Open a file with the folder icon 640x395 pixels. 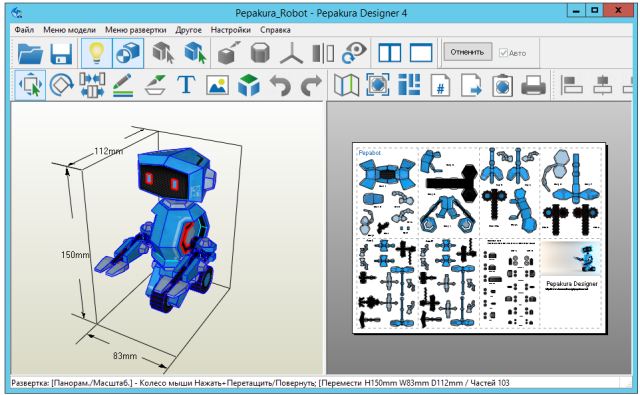(x=30, y=53)
